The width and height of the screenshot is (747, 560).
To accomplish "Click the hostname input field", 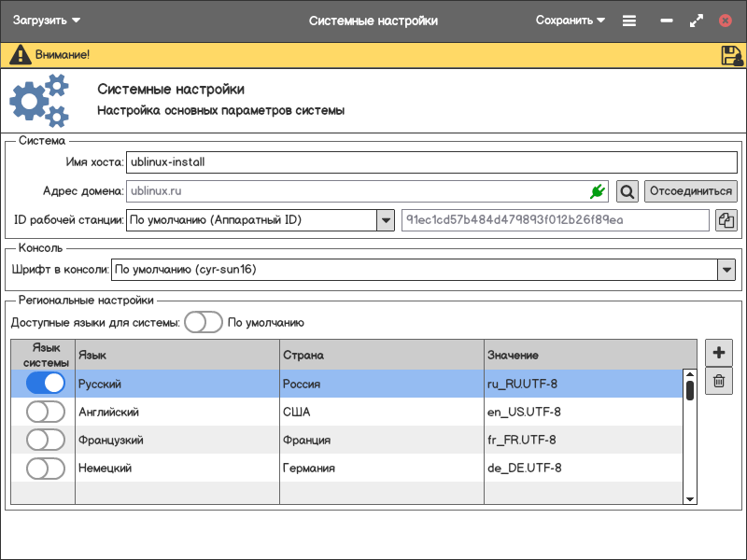I will coord(431,161).
